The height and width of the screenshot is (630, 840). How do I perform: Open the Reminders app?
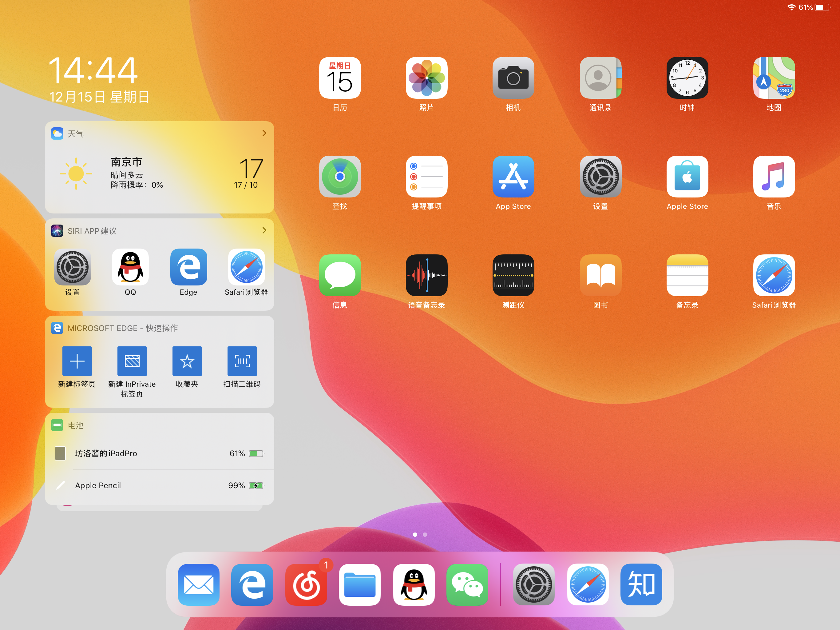[x=426, y=177]
